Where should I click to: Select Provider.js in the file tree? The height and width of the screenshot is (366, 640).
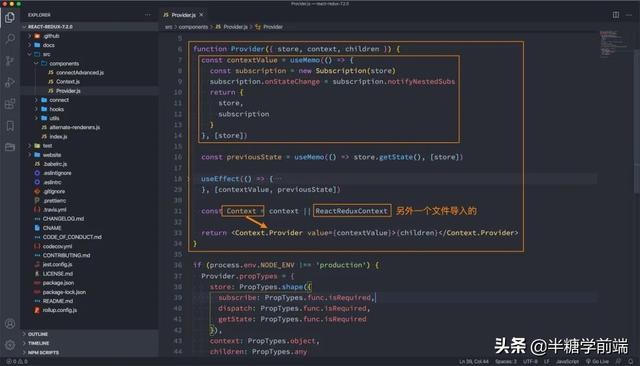pos(90,91)
